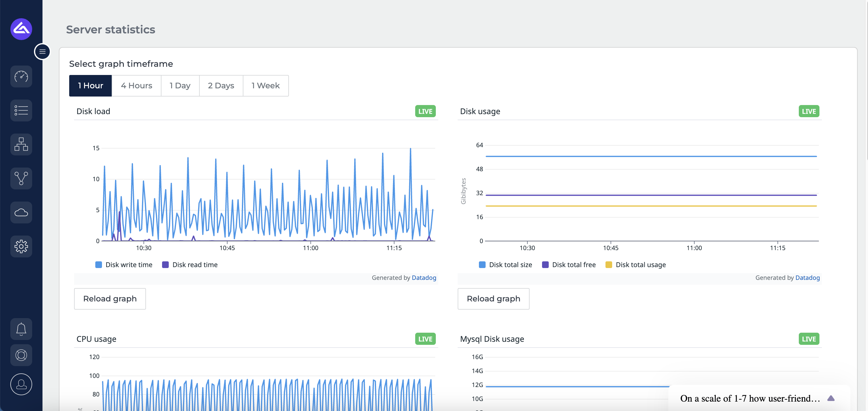Viewport: 868px width, 411px height.
Task: Select the 2 Days timeframe
Action: [x=221, y=86]
